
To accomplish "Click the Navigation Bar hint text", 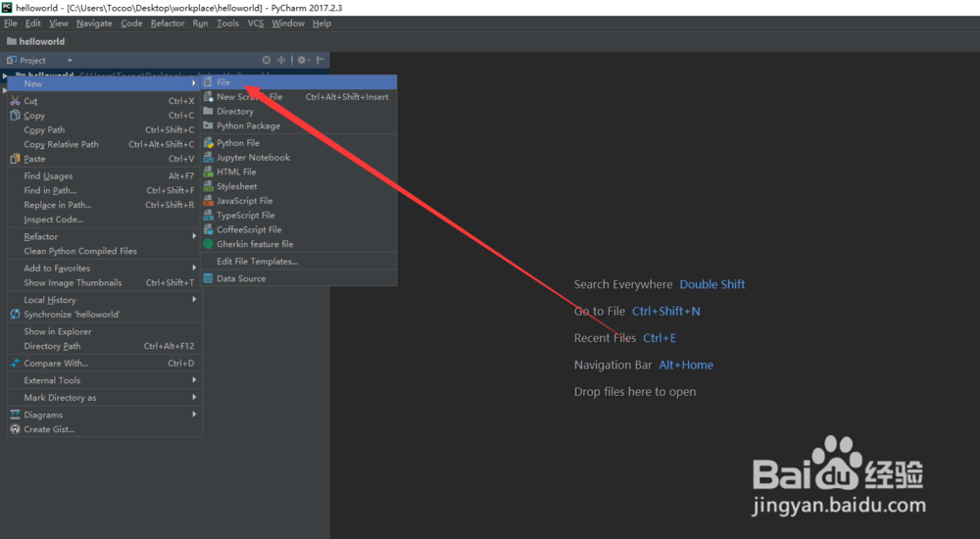I will (612, 366).
